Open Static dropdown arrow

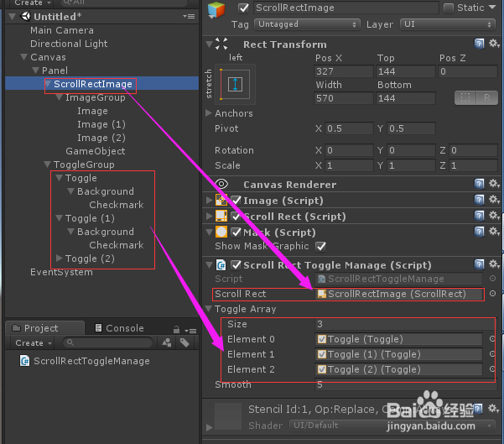492,7
